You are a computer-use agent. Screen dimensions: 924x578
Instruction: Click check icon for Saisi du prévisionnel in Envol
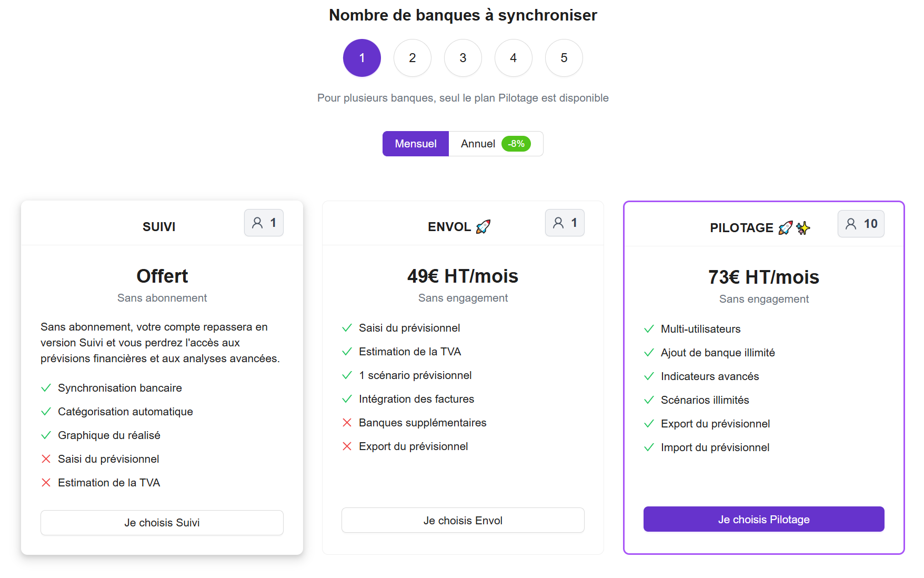347,328
